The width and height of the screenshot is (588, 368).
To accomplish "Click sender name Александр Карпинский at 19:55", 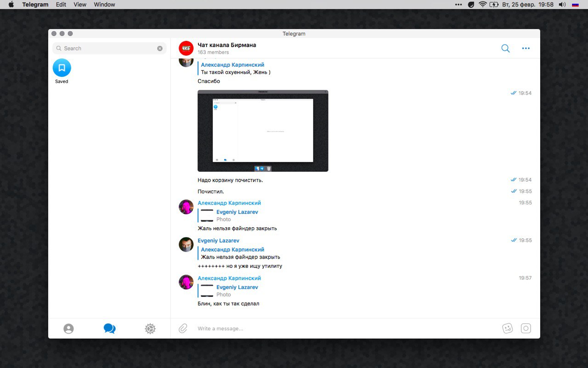I will (229, 203).
